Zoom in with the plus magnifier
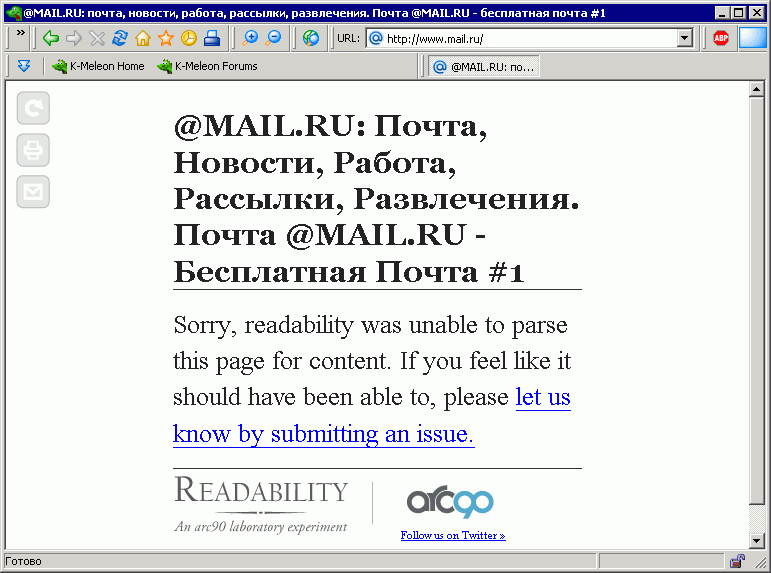 (x=250, y=38)
